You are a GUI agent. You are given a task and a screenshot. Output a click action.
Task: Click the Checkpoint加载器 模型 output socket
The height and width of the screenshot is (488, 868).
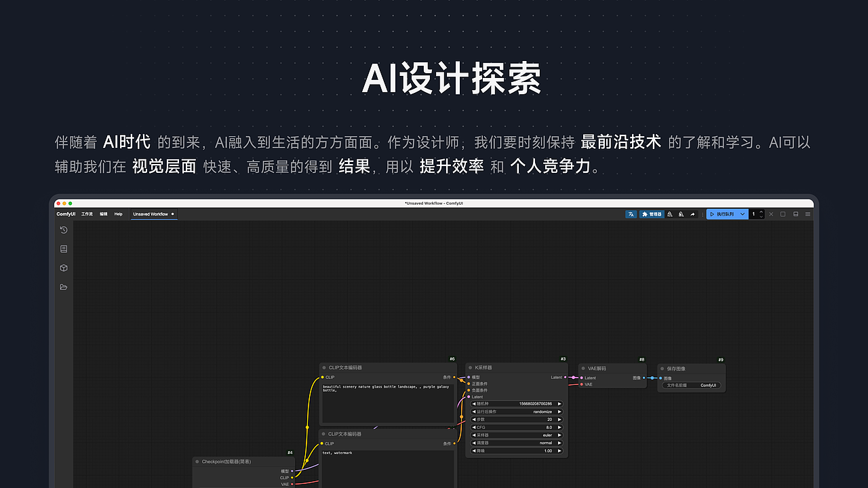[x=292, y=471]
